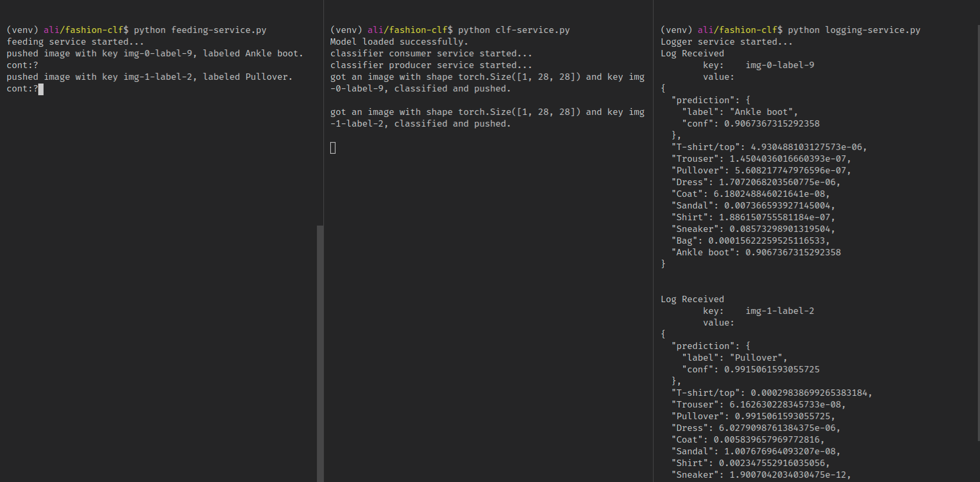980x482 pixels.
Task: Click '"Pullover": 5.608217747976596e-07' line
Action: point(761,170)
